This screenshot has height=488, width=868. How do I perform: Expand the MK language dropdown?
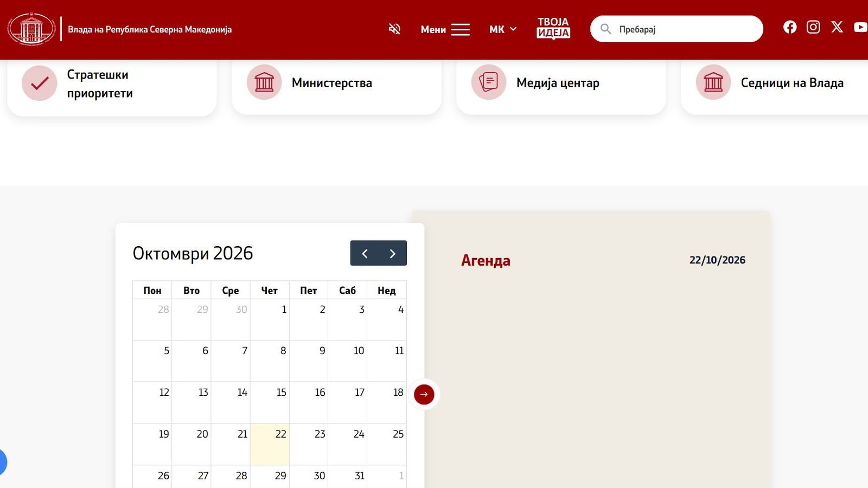(x=503, y=29)
